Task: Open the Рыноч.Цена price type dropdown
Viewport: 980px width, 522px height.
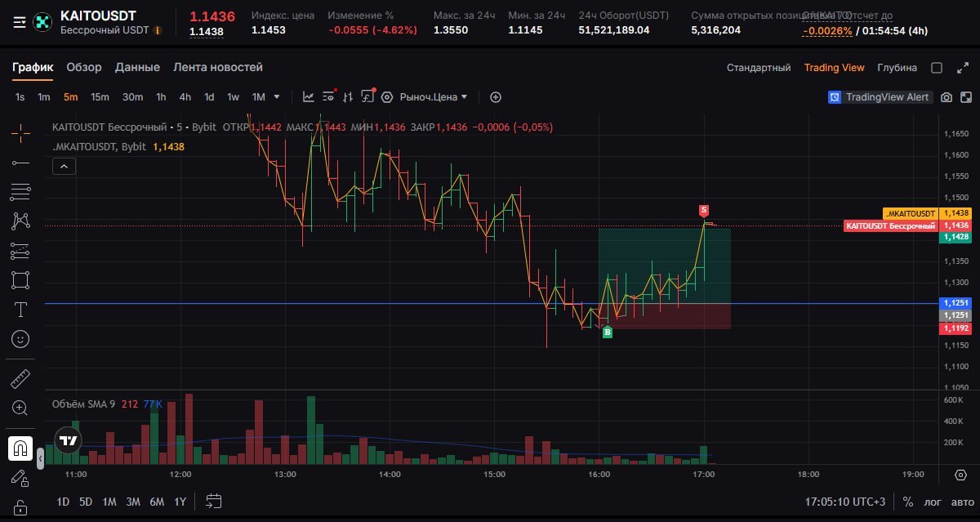Action: (x=434, y=96)
